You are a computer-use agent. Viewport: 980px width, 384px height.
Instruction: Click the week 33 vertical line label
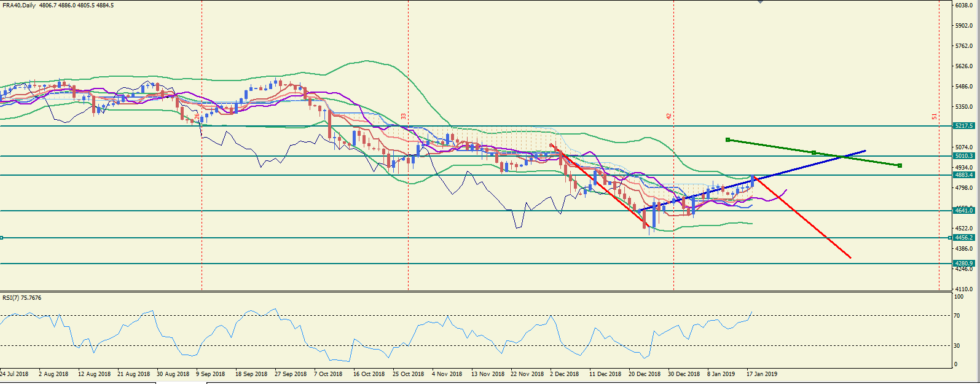[404, 116]
